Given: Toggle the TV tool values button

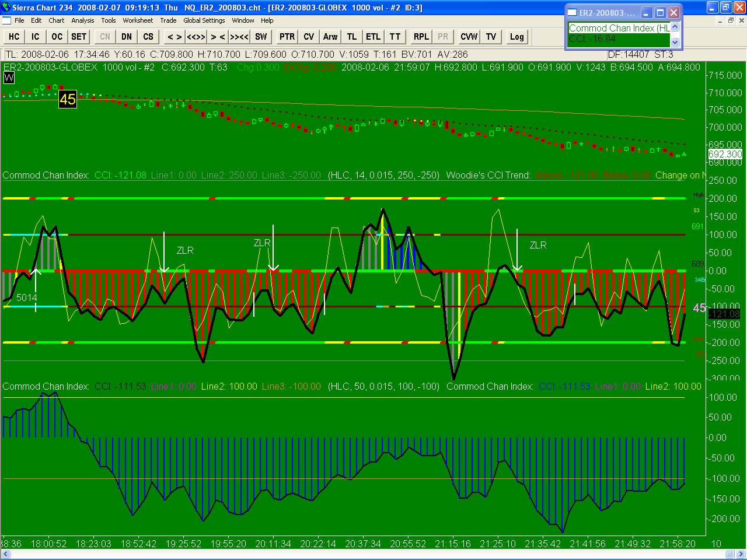Looking at the screenshot, I should click(x=491, y=37).
